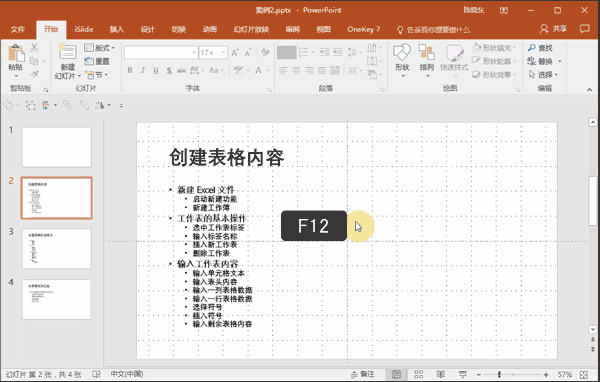Click the New Slide (新建幻灯片) icon
The height and width of the screenshot is (382, 600).
(x=67, y=53)
